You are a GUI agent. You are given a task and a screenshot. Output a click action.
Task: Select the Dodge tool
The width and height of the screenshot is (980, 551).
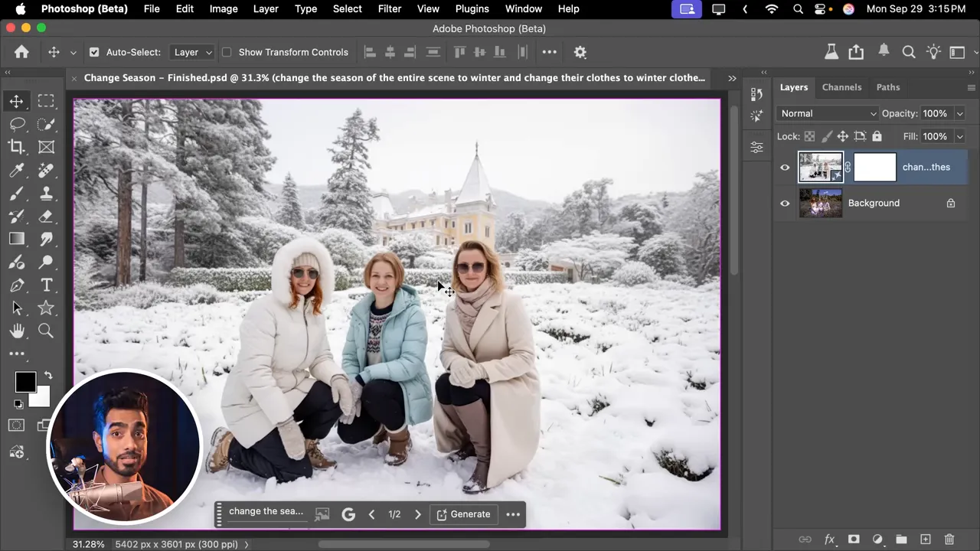point(46,262)
